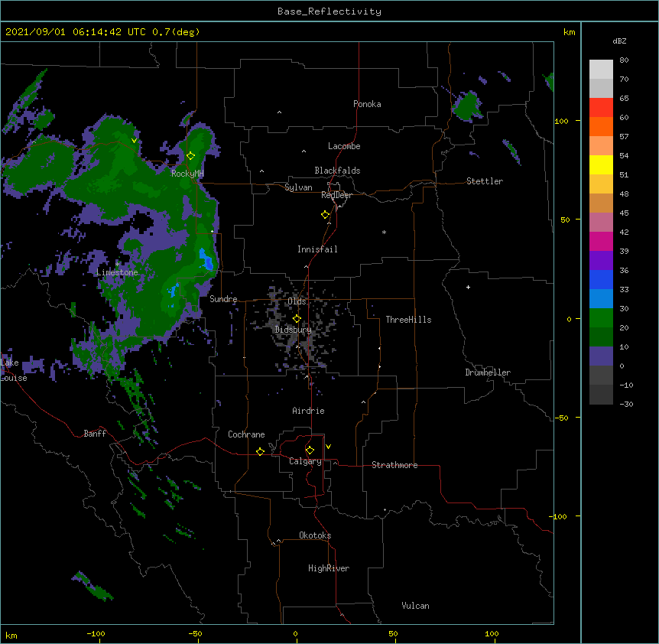659x644 pixels.
Task: Click the yellow diamond marker between Olds and Didsbury
Action: coord(297,319)
